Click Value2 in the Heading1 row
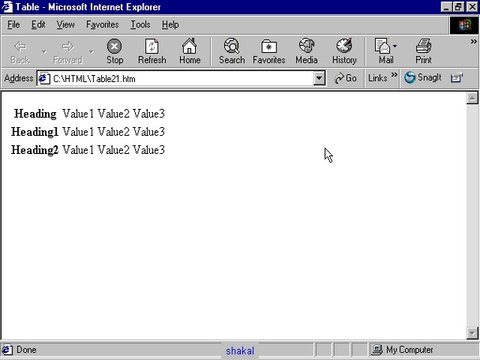This screenshot has width=480, height=360. [x=113, y=132]
